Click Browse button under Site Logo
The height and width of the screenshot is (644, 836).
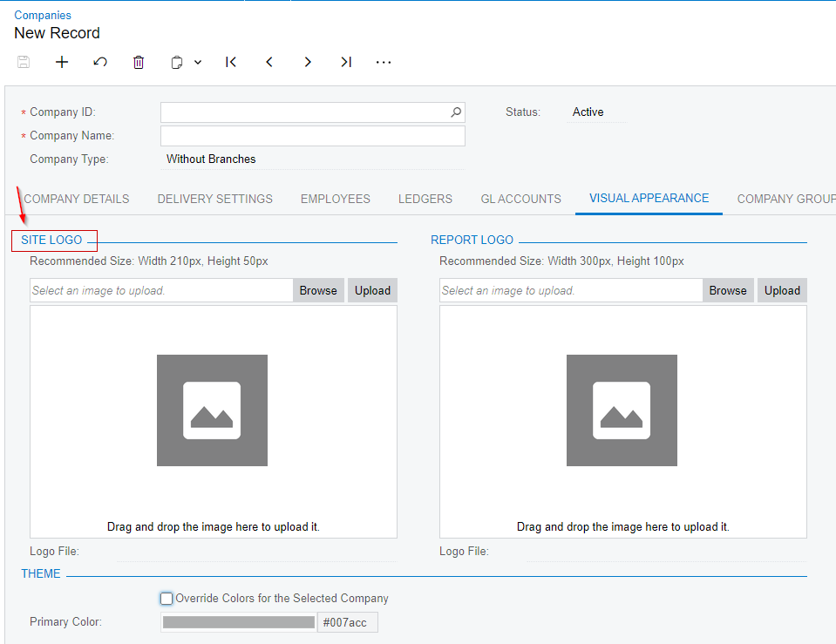point(318,290)
